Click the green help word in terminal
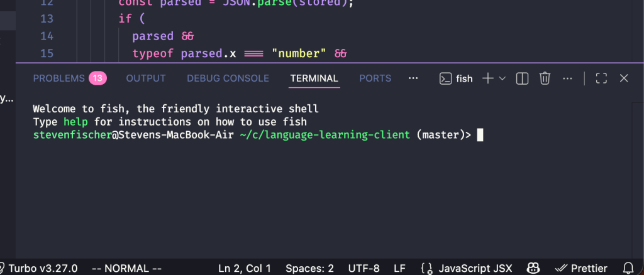Screen dimensions: 644x275 click(75, 122)
